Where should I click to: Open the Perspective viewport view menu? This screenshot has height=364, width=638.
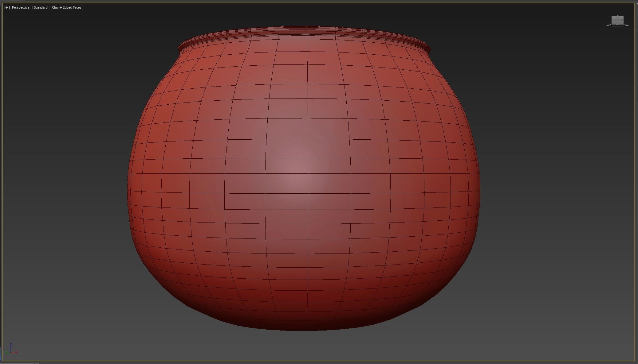pos(21,7)
